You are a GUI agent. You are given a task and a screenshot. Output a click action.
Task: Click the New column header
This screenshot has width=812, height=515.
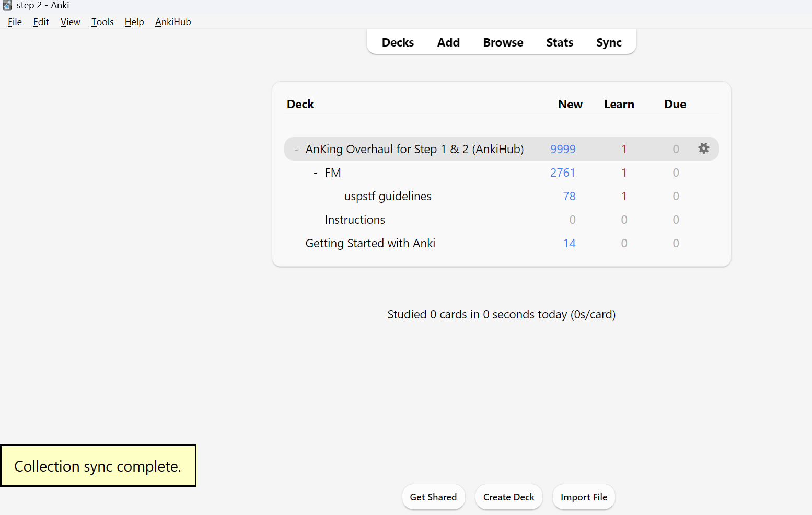coord(570,104)
